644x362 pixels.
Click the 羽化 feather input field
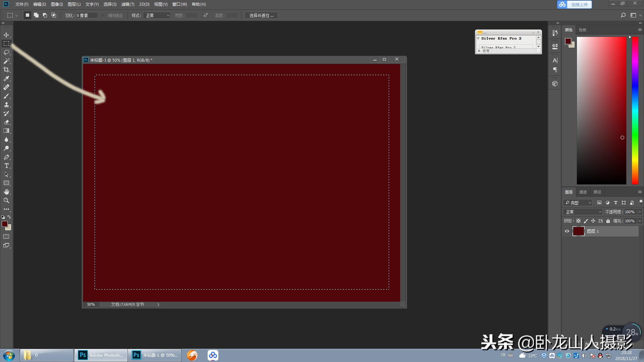87,15
